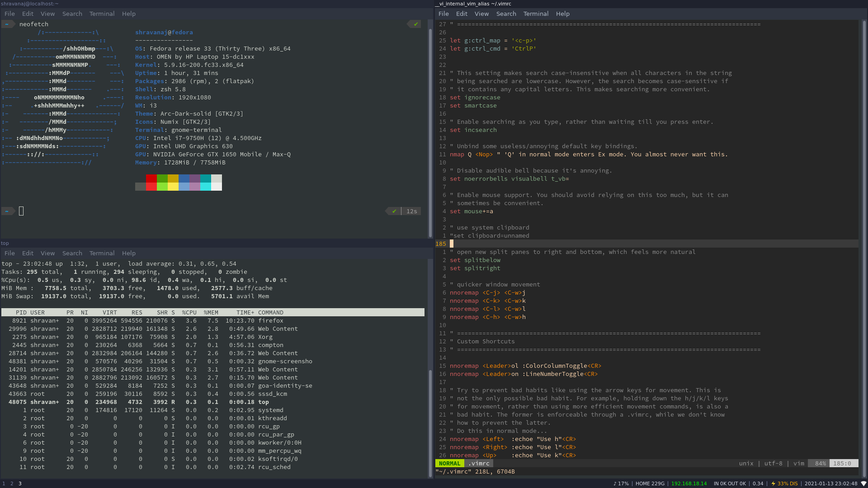Open Help menu in neofetch terminal
Screen dimensions: 868x488
tap(129, 14)
